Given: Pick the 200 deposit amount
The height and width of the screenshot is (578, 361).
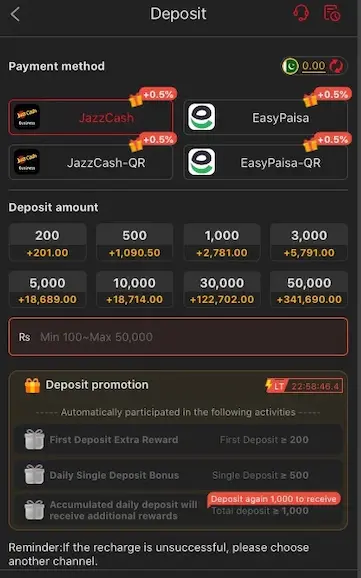Looking at the screenshot, I should tap(48, 242).
